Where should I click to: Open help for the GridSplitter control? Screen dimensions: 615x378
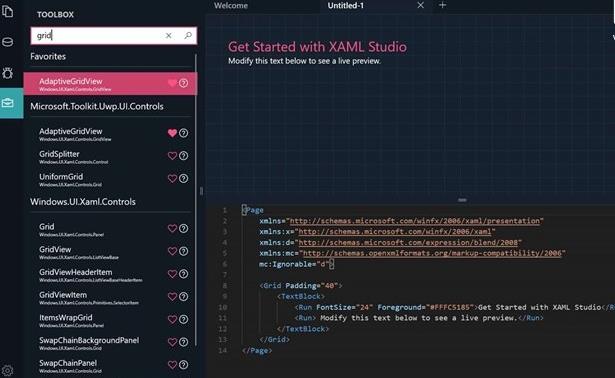183,156
